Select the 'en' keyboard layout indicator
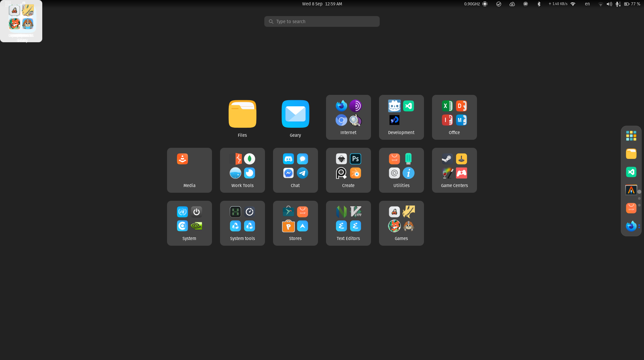 click(587, 4)
